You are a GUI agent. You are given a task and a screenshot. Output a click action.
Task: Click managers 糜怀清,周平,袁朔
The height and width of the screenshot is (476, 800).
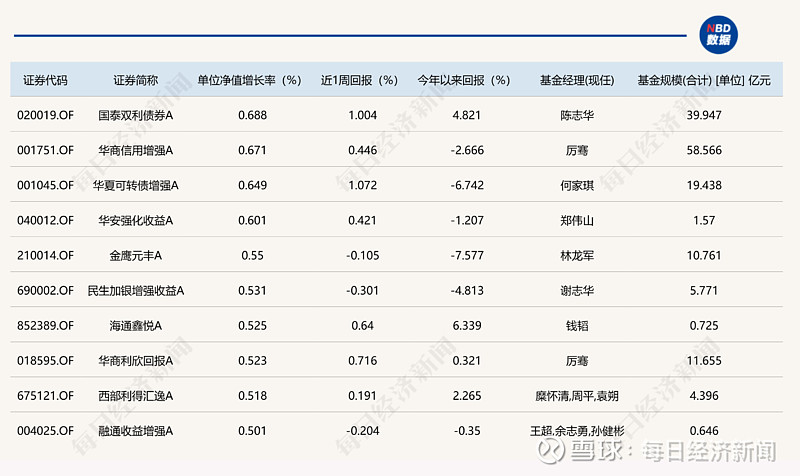pos(577,396)
